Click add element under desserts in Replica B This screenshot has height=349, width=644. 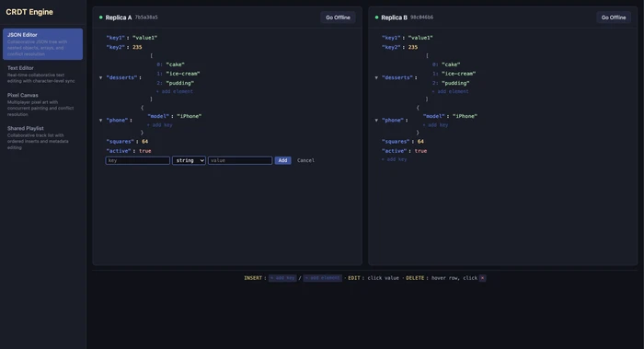[450, 91]
